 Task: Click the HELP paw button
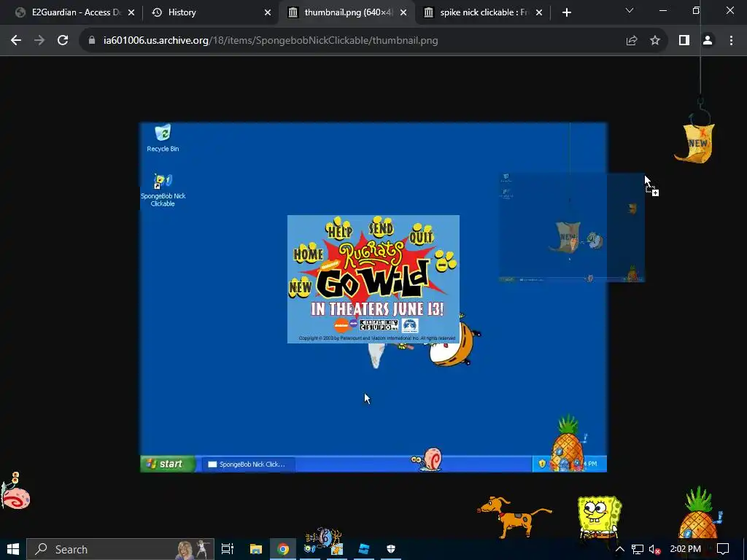(x=339, y=228)
